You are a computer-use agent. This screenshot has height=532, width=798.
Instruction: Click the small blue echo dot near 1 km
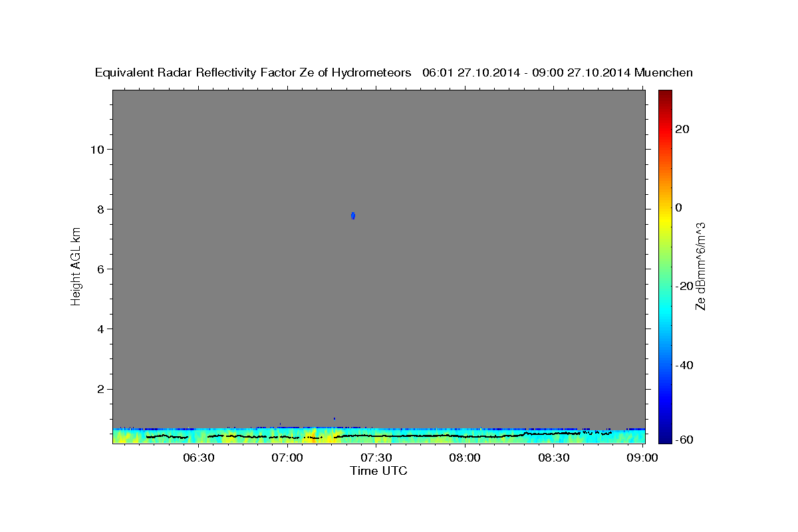334,418
